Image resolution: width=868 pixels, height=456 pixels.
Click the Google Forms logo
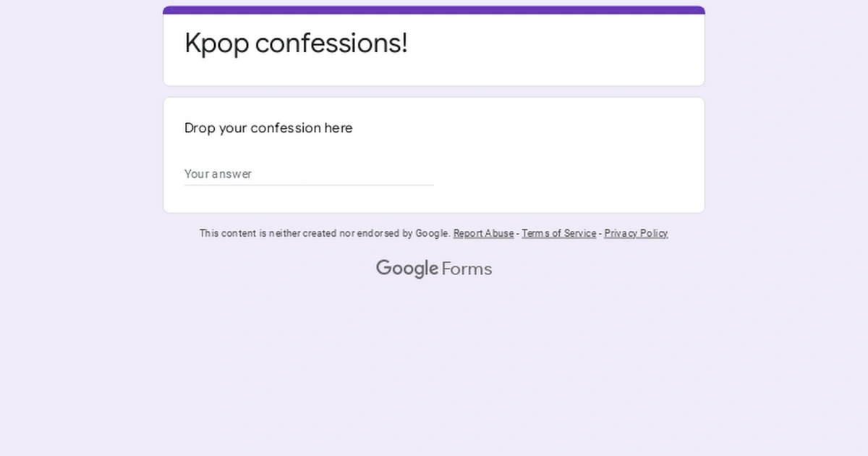click(433, 269)
